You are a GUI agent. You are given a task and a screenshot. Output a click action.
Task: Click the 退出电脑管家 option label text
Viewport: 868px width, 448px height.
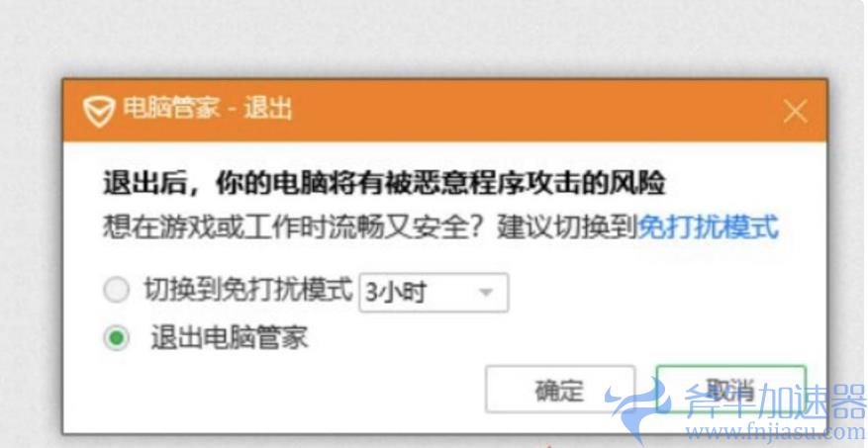click(230, 337)
